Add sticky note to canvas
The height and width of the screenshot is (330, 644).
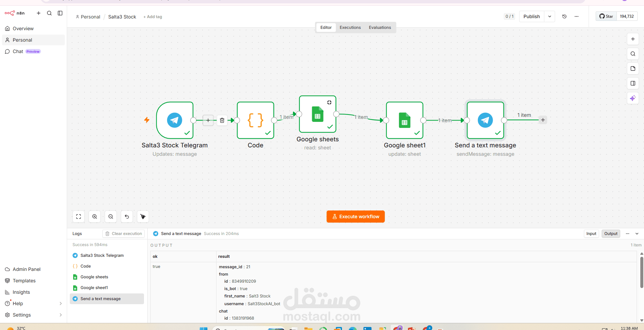click(633, 68)
